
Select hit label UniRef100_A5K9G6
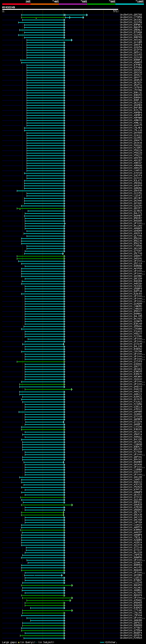[x=131, y=183]
